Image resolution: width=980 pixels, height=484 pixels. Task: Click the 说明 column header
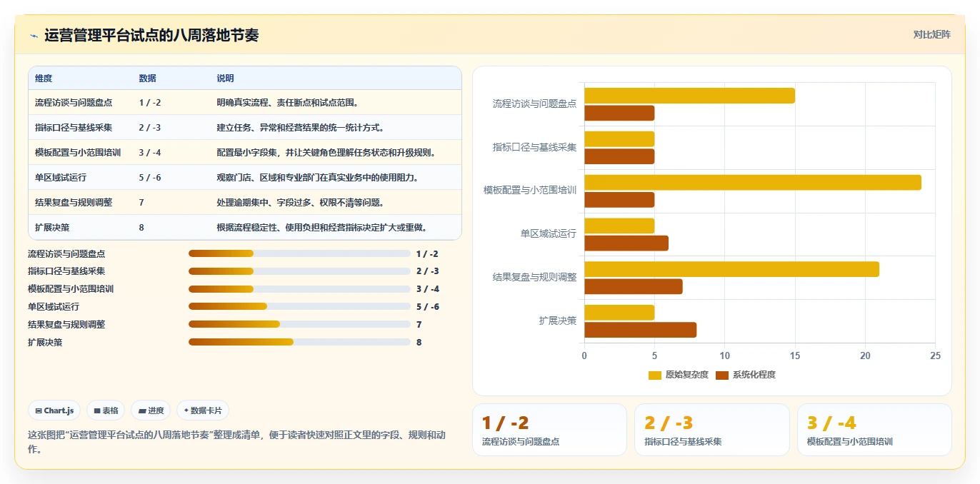(225, 79)
